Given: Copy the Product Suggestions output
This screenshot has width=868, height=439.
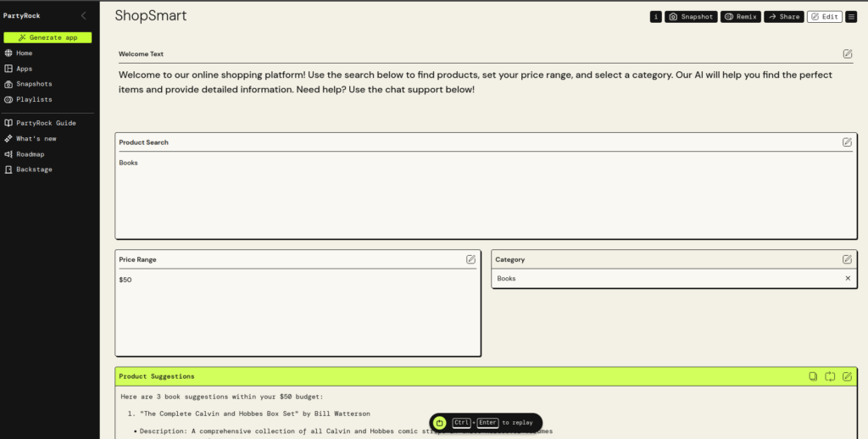Looking at the screenshot, I should coord(813,376).
